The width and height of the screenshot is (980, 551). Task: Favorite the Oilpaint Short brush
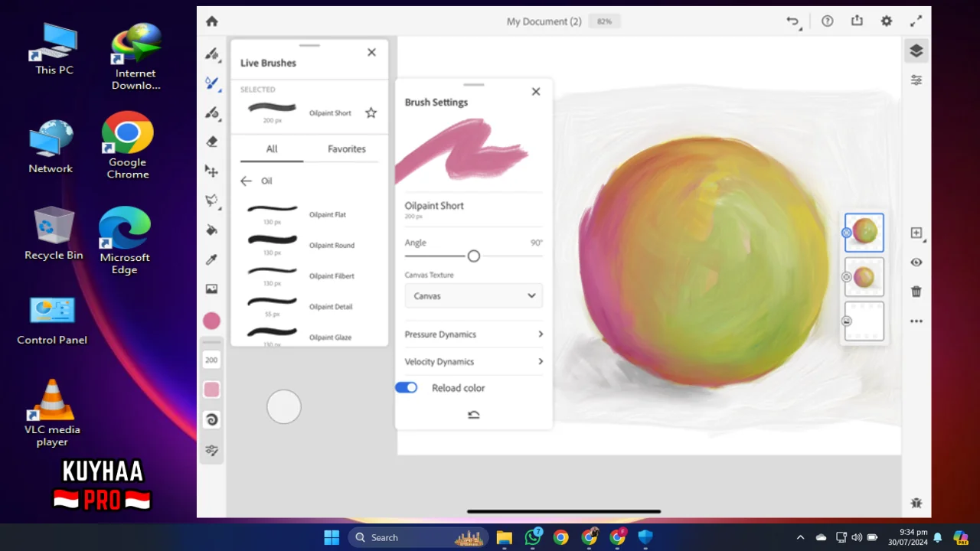371,113
